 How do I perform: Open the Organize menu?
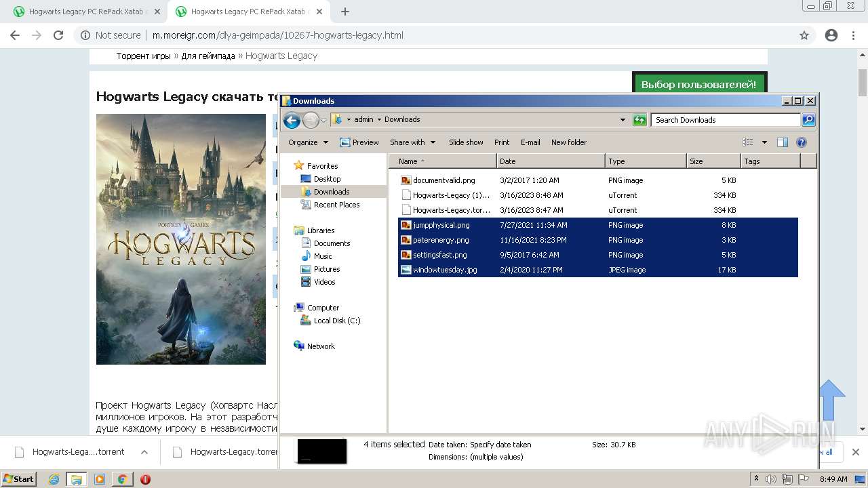tap(308, 142)
